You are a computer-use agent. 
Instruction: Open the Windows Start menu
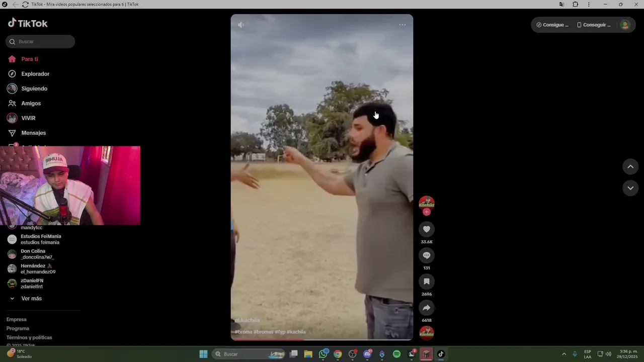point(203,354)
